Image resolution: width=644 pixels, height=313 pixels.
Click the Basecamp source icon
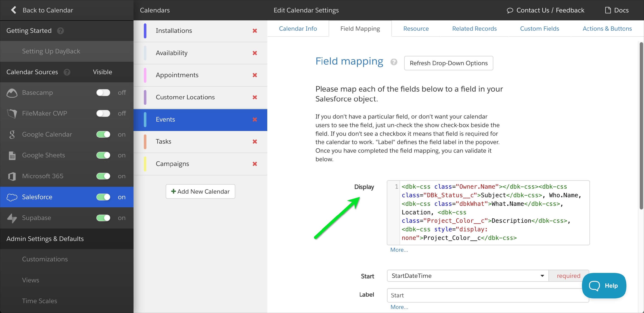tap(12, 93)
